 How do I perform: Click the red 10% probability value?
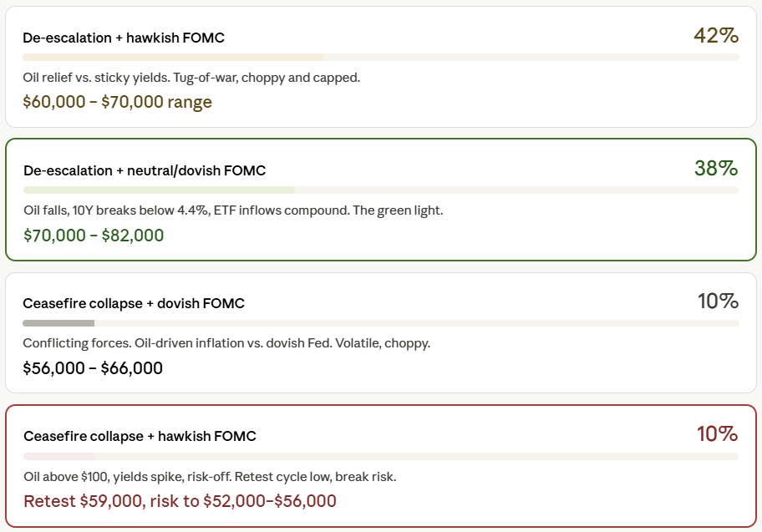click(717, 433)
